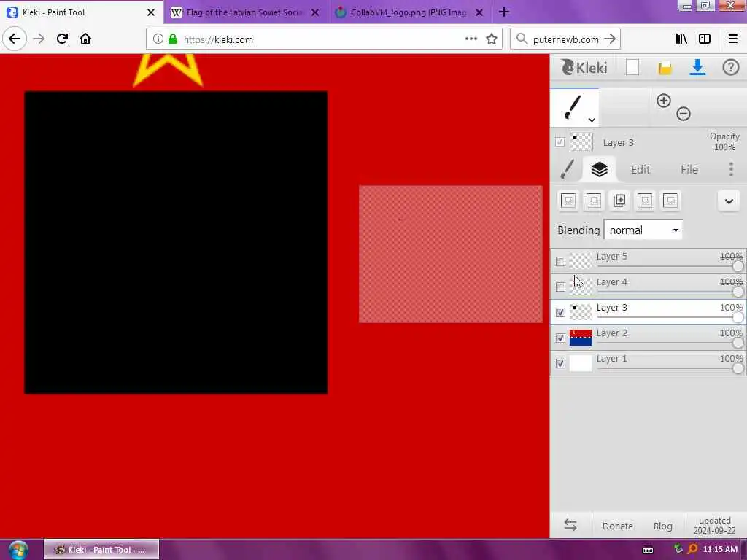Hide Layer 3 using its checkbox
This screenshot has height=560, width=747.
pos(560,312)
